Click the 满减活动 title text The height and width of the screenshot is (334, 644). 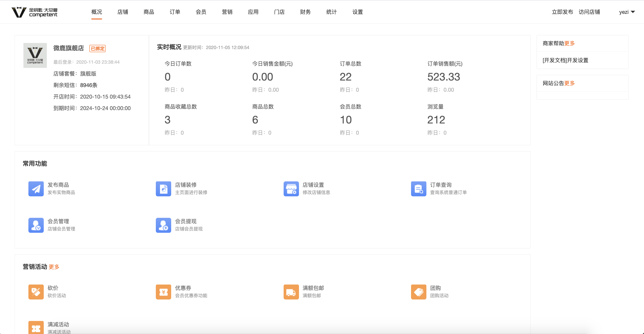tap(58, 324)
